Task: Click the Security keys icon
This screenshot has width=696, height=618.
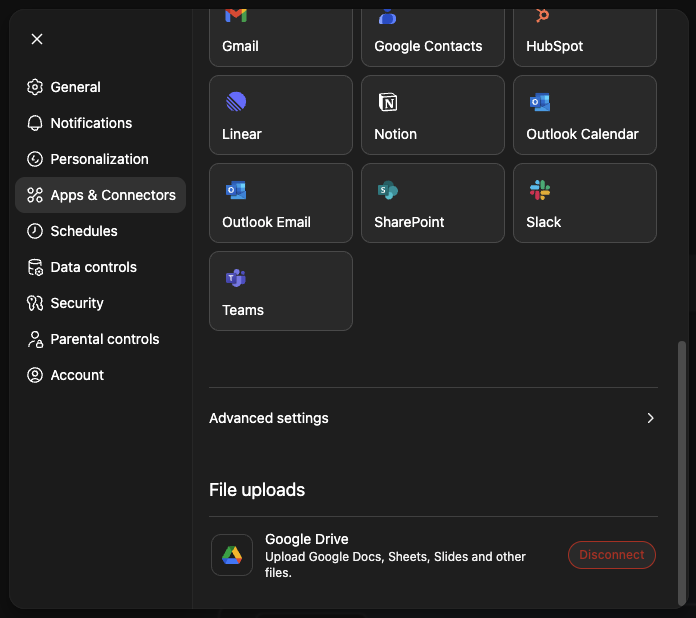Action: tap(35, 303)
